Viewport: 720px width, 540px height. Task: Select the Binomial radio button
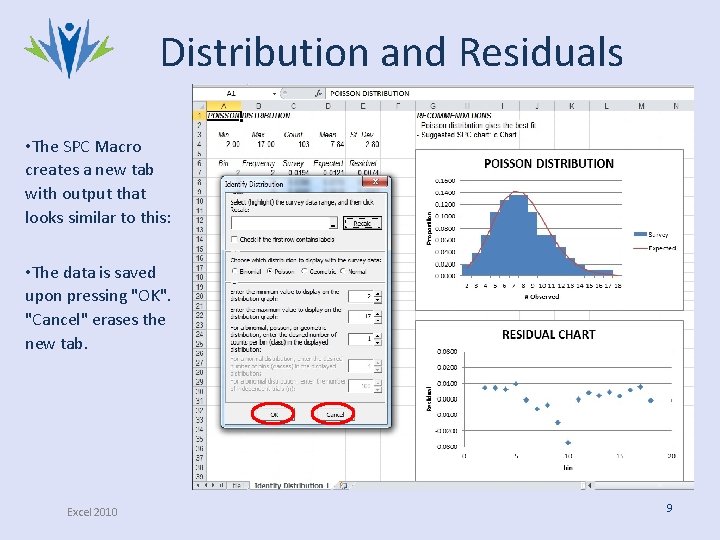235,271
